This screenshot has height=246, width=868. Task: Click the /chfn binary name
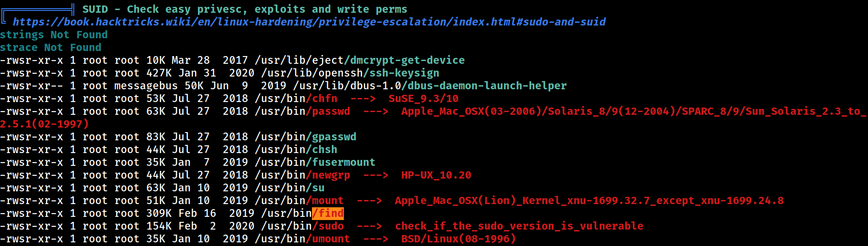coord(322,98)
